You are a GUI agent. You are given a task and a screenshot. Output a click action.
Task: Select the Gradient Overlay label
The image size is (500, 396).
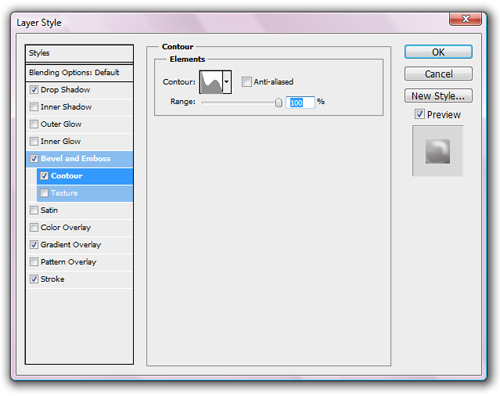click(71, 245)
